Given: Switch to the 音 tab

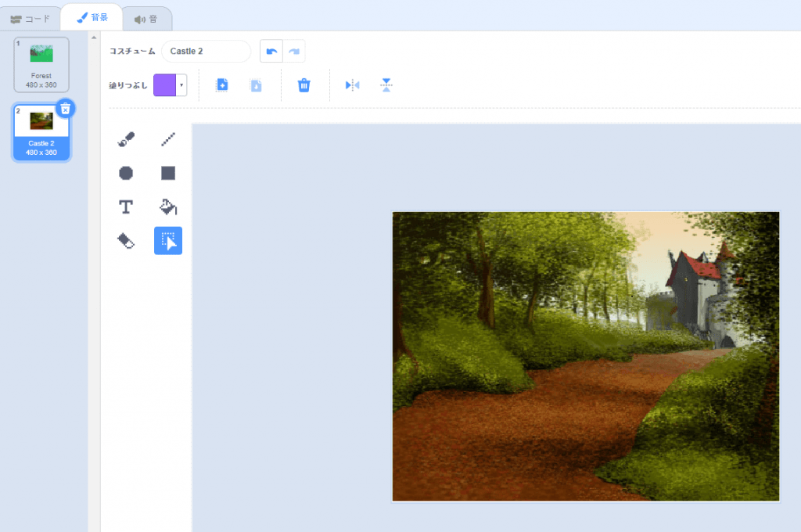Looking at the screenshot, I should 146,19.
